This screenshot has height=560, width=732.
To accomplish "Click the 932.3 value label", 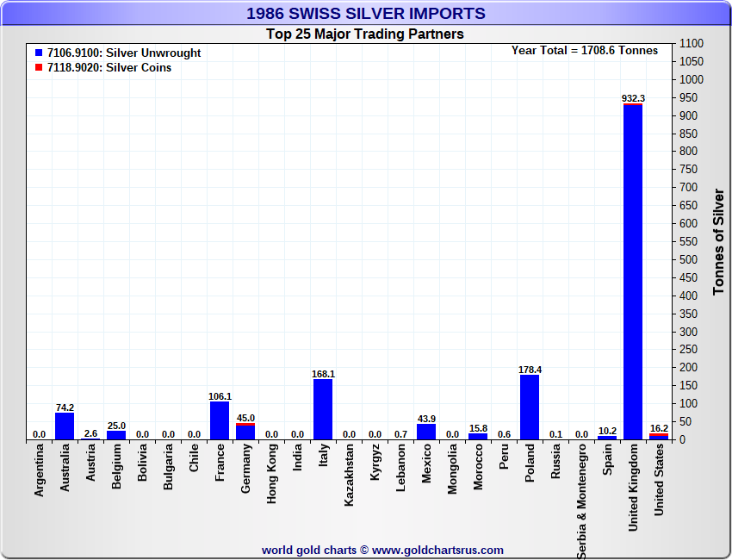I will [x=633, y=98].
